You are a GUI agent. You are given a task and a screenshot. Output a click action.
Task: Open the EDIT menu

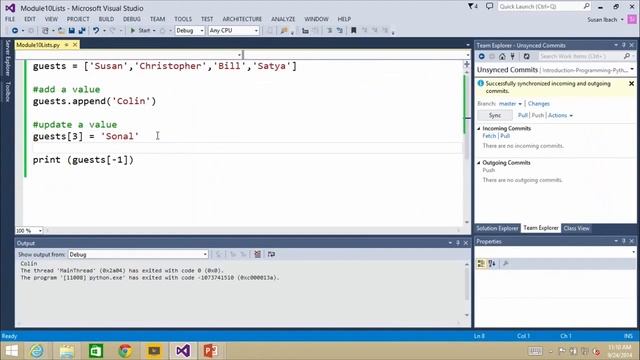(x=30, y=19)
